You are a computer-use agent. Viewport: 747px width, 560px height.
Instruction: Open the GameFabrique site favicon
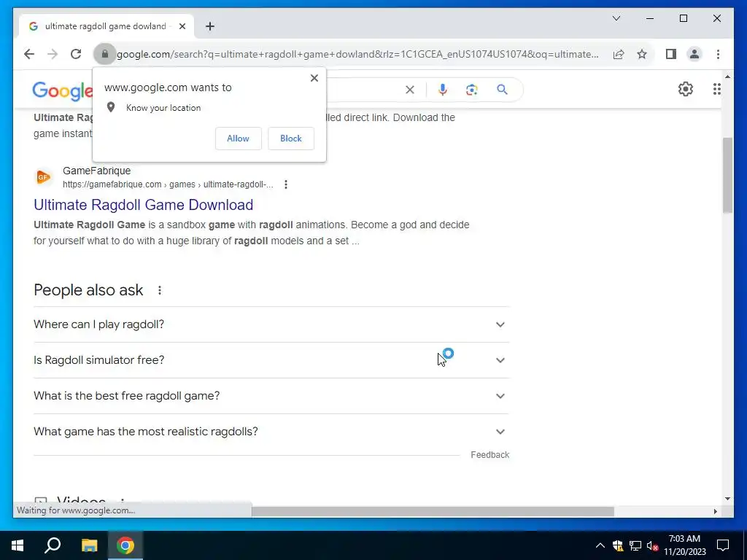coord(43,177)
